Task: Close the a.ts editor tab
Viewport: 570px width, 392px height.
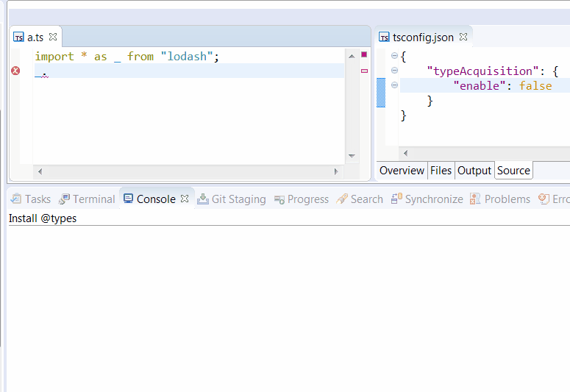Action: pos(53,37)
